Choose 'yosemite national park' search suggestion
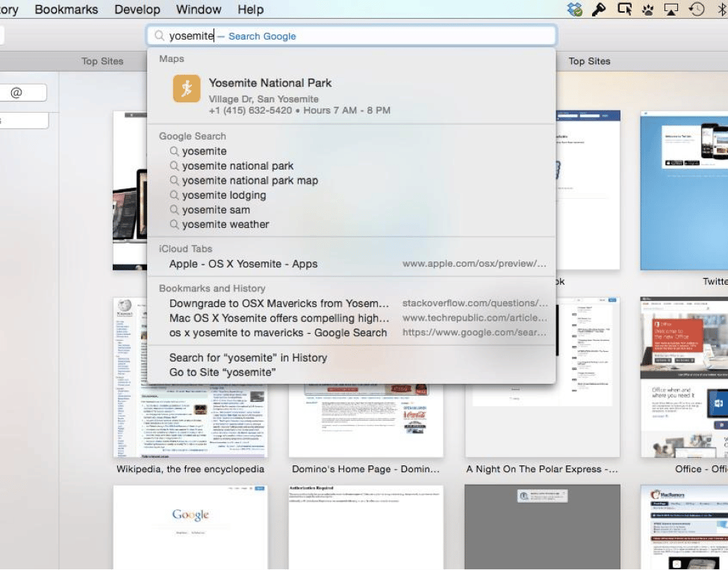 coord(352,166)
